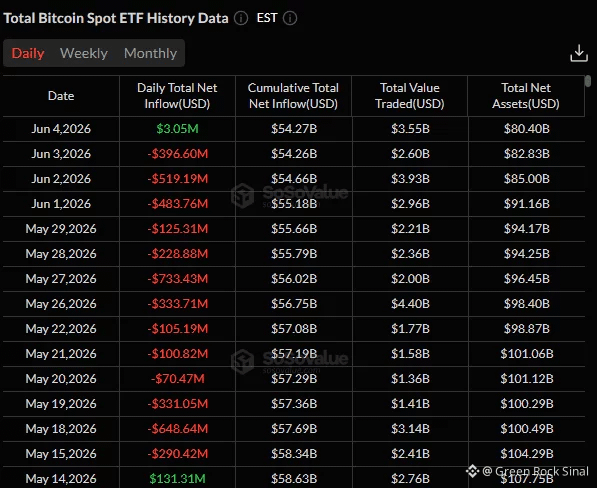Open info icon beside History Data title
597x488 pixels.
tap(241, 18)
